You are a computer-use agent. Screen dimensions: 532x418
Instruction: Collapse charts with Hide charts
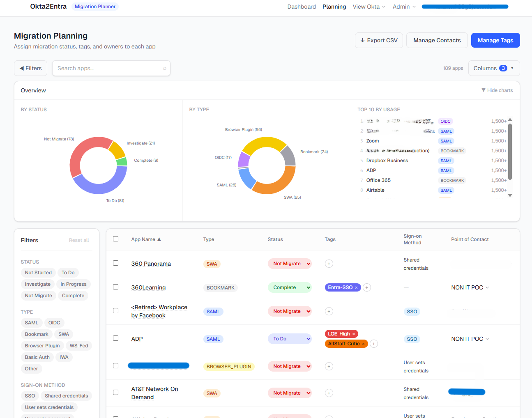pyautogui.click(x=497, y=90)
